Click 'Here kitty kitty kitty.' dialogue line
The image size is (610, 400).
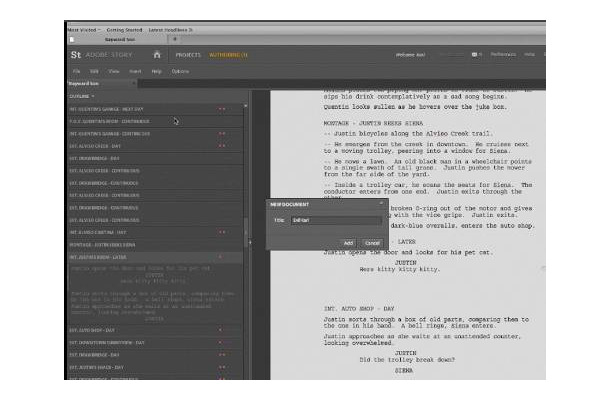tap(400, 269)
